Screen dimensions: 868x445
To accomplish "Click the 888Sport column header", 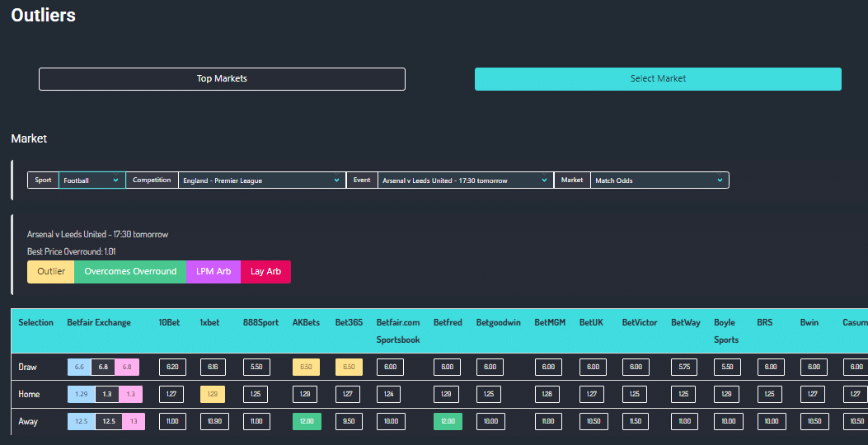I will (x=260, y=323).
